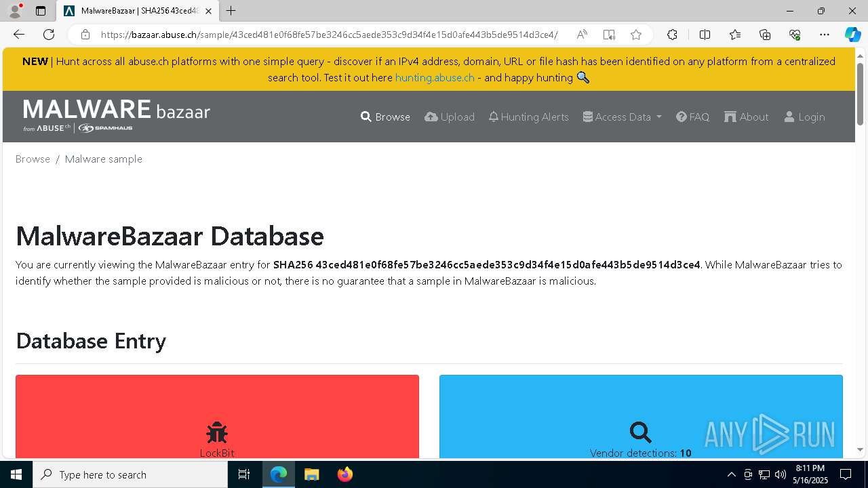This screenshot has height=488, width=868.
Task: Click the taskbar search box
Action: (130, 474)
